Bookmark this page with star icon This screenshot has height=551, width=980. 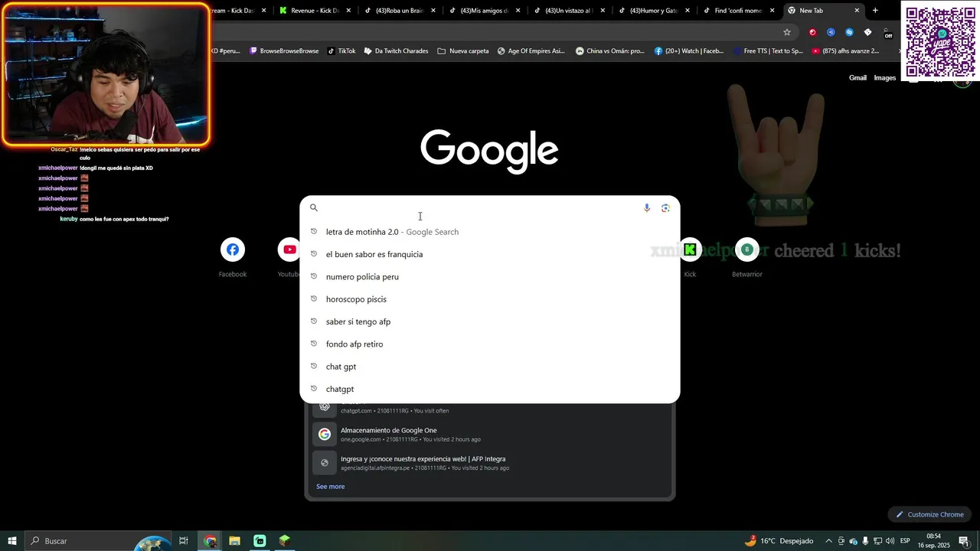(x=786, y=32)
